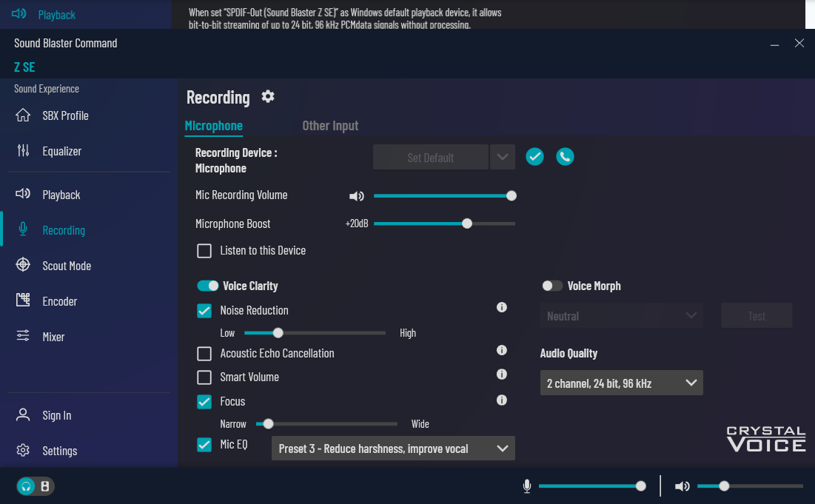Click the Voice Morph Test button
The width and height of the screenshot is (815, 504).
pos(757,316)
